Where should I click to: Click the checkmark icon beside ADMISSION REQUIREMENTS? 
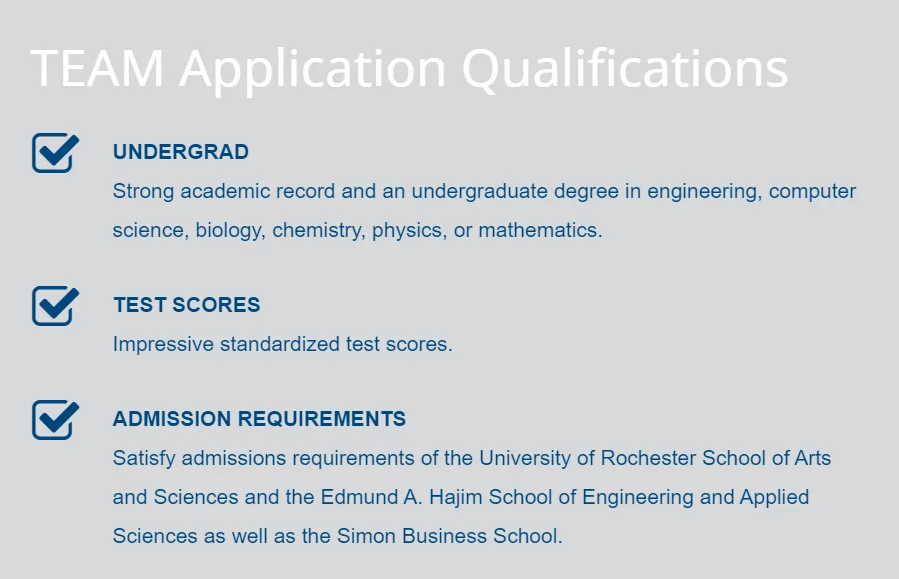coord(55,419)
